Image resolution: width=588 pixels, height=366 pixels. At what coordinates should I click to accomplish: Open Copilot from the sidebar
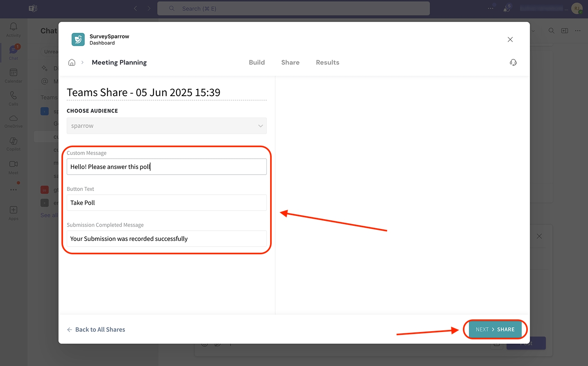(14, 144)
